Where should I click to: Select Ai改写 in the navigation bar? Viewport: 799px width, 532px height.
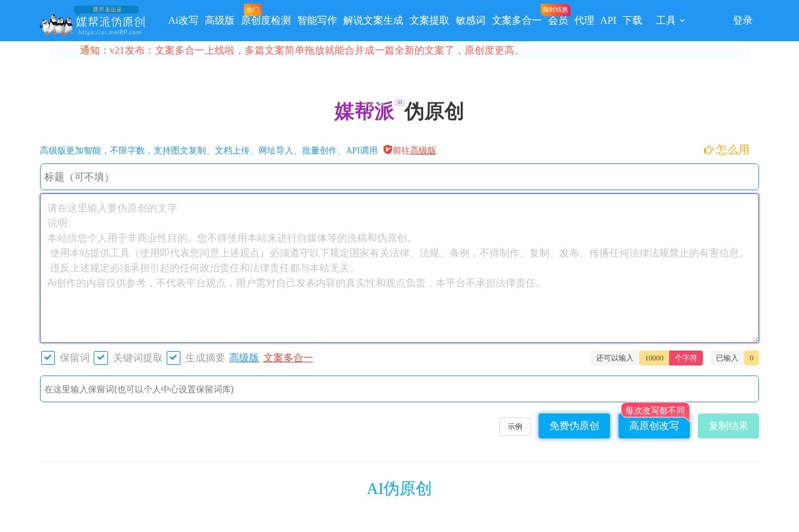pyautogui.click(x=183, y=21)
